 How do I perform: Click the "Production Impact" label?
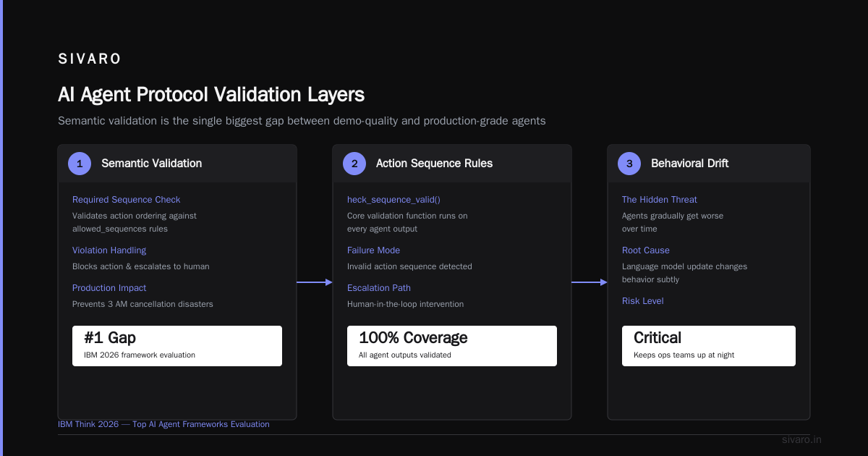(x=109, y=288)
